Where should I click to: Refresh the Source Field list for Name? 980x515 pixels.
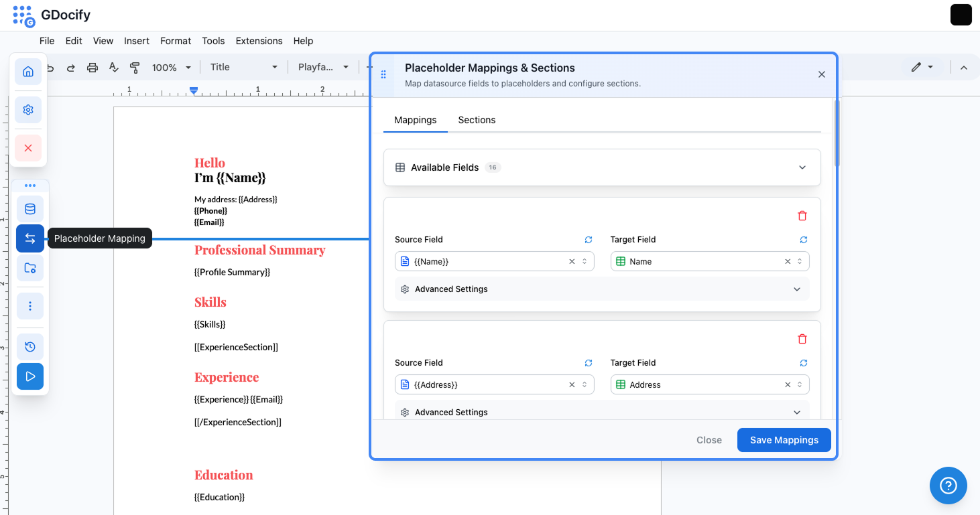(588, 240)
